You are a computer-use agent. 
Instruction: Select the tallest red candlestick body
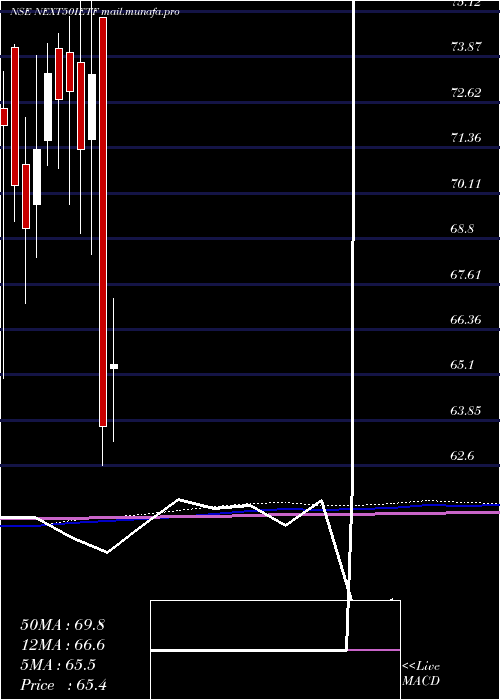pyautogui.click(x=103, y=222)
